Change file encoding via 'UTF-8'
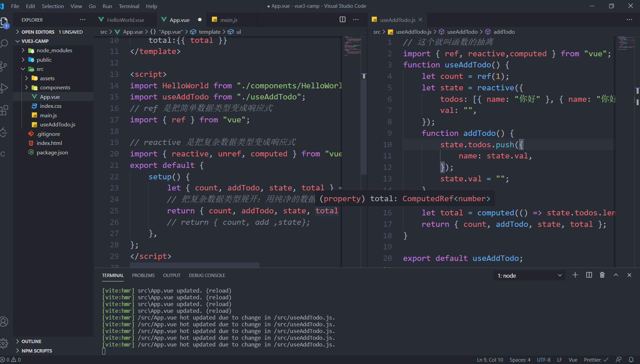 coord(544,360)
